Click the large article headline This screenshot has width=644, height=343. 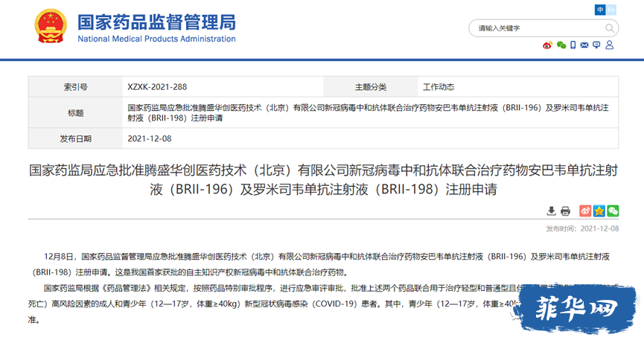pyautogui.click(x=323, y=180)
